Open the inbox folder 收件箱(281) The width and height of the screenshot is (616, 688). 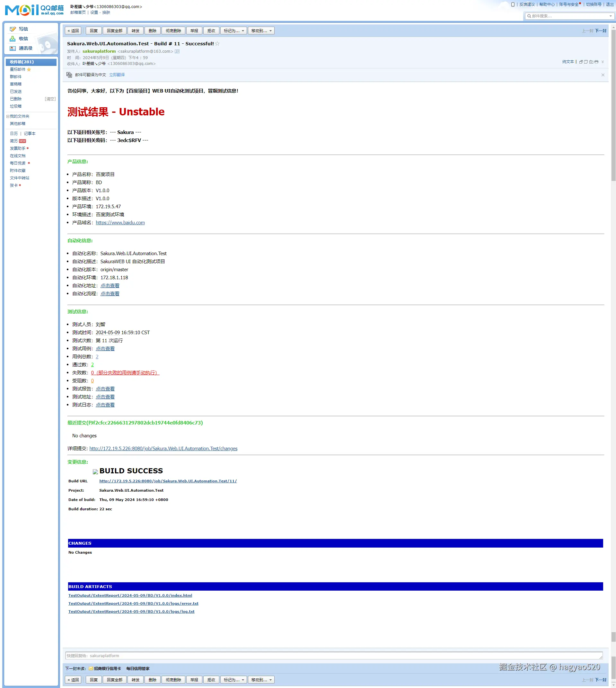pyautogui.click(x=31, y=62)
